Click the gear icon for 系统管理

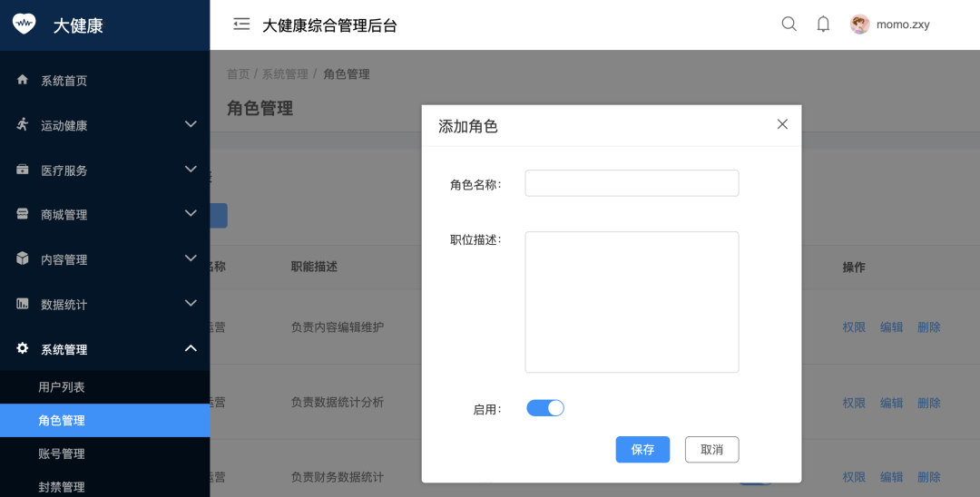point(23,348)
